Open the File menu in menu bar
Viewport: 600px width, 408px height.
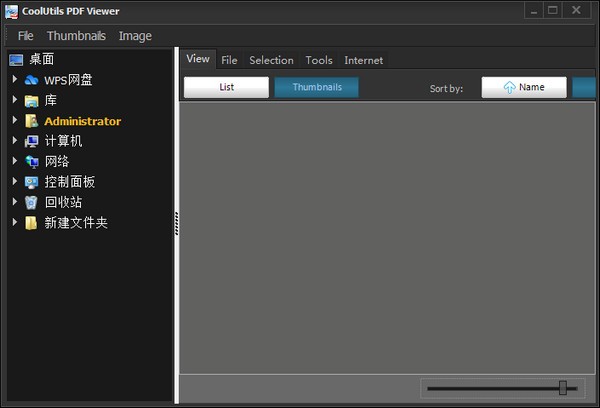26,36
